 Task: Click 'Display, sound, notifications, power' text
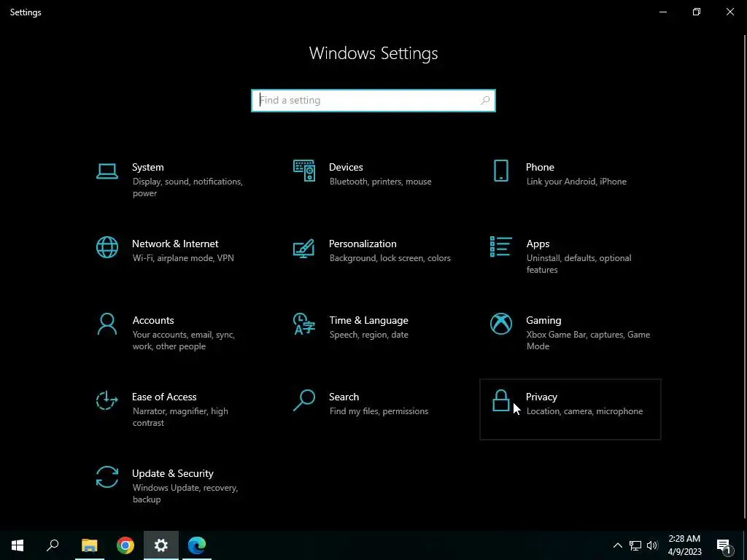click(x=187, y=187)
